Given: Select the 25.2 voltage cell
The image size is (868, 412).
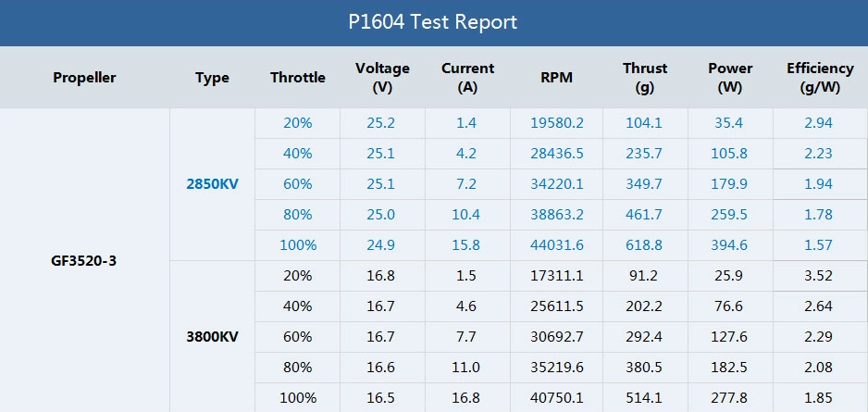Looking at the screenshot, I should tap(382, 123).
